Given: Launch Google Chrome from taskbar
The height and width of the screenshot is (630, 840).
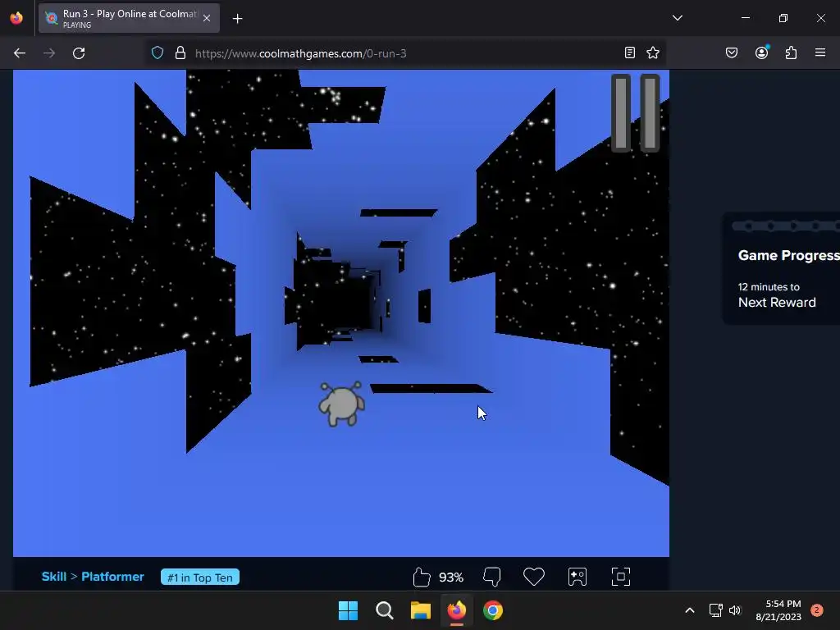Looking at the screenshot, I should click(493, 610).
